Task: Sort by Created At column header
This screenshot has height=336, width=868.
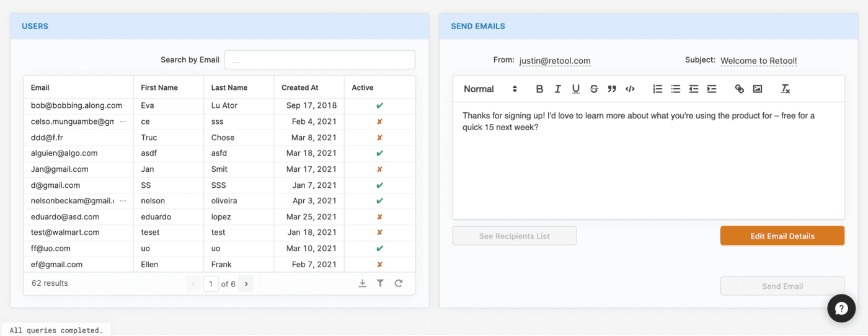Action: (x=300, y=88)
